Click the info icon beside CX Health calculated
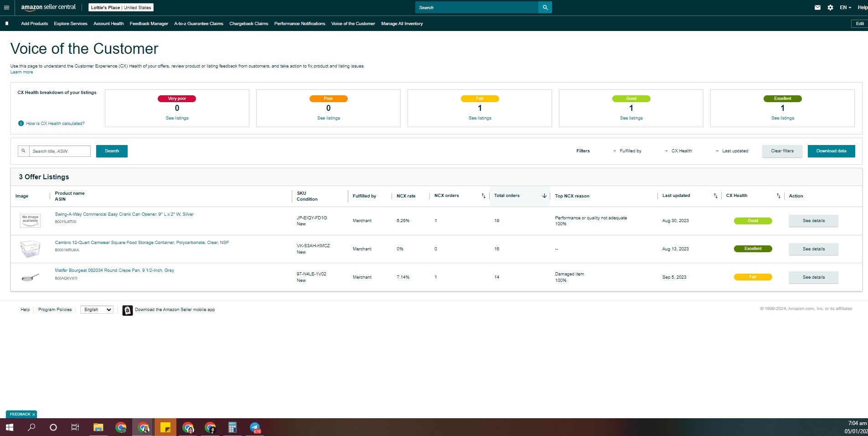868x436 pixels. point(21,124)
